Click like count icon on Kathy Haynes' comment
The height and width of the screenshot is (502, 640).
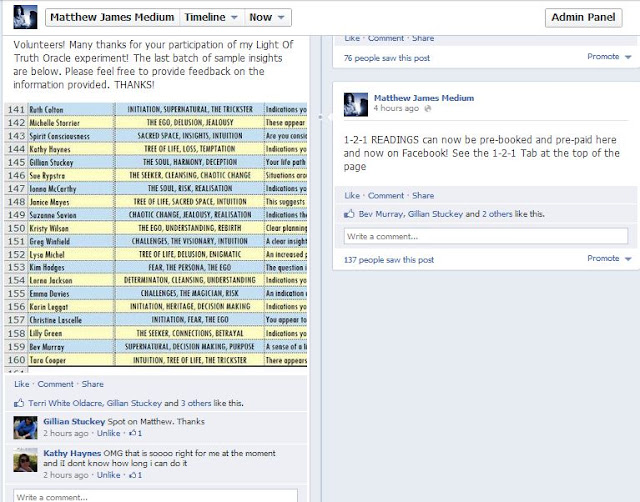[x=136, y=475]
